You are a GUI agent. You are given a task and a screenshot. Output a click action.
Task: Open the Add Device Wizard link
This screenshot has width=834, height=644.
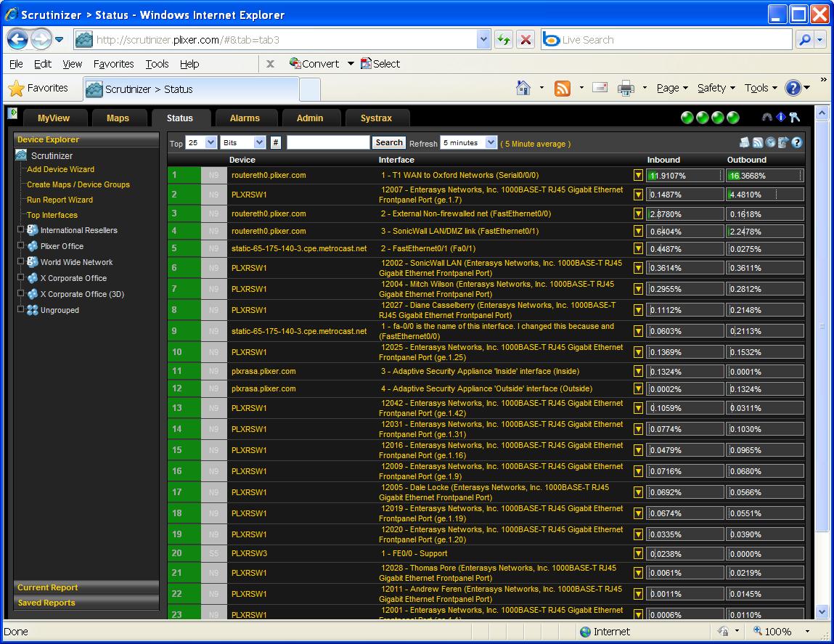61,169
